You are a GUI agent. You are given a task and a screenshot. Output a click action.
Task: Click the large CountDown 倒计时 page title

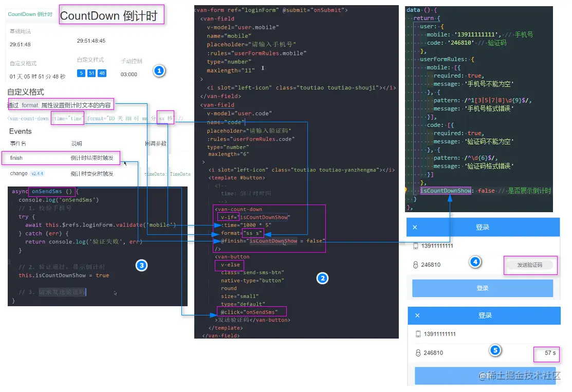coord(109,16)
